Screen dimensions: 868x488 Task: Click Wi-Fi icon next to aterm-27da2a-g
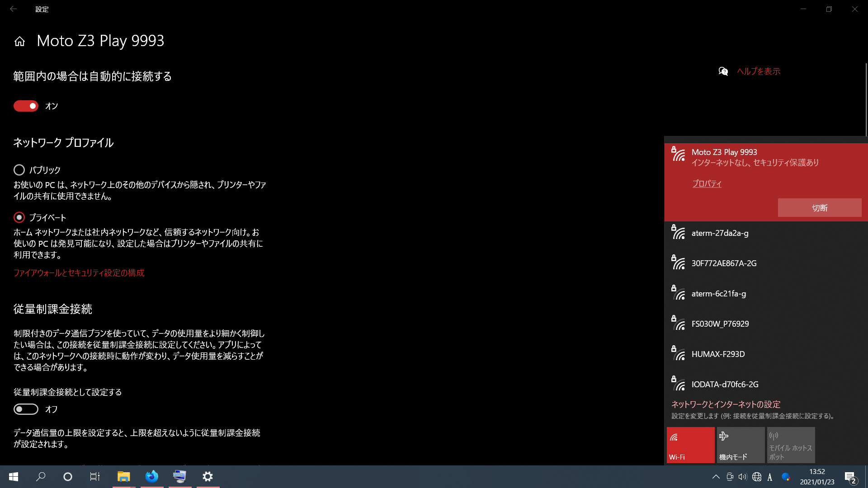point(678,232)
